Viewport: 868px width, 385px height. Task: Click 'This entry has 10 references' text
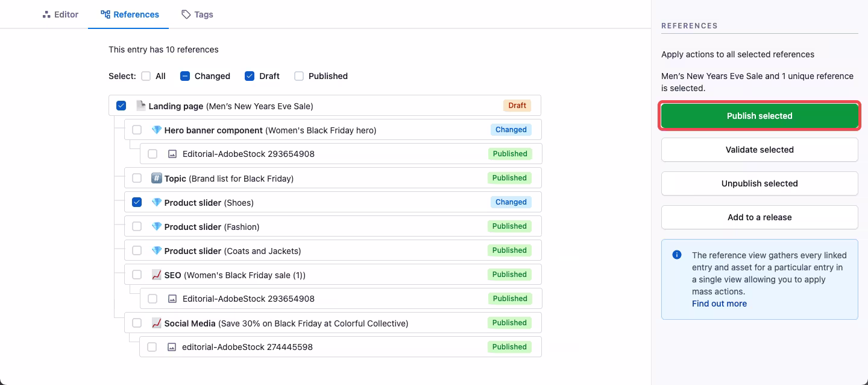tap(163, 49)
